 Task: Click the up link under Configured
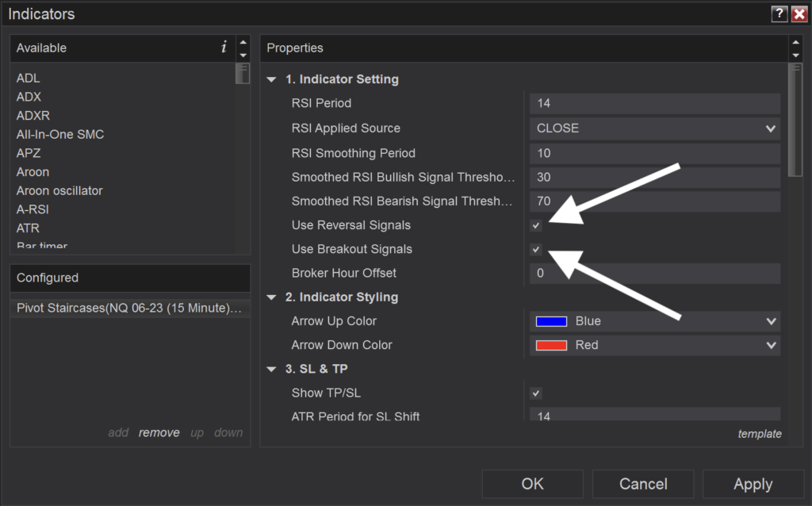(x=197, y=432)
